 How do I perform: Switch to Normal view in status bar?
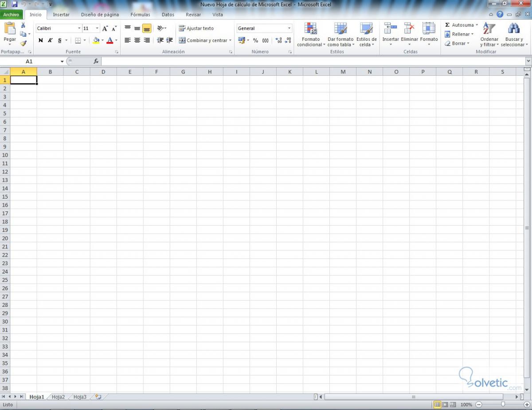pos(438,404)
